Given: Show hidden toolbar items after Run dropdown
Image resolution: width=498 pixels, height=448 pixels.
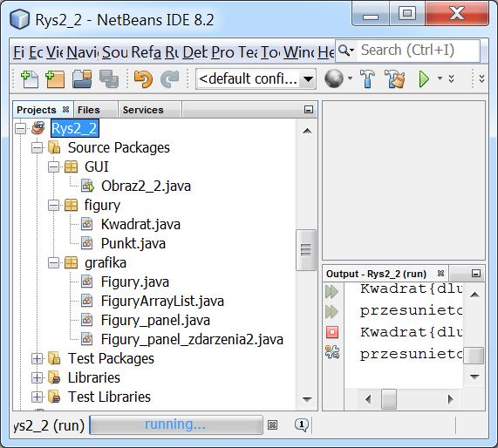Looking at the screenshot, I should [x=451, y=78].
